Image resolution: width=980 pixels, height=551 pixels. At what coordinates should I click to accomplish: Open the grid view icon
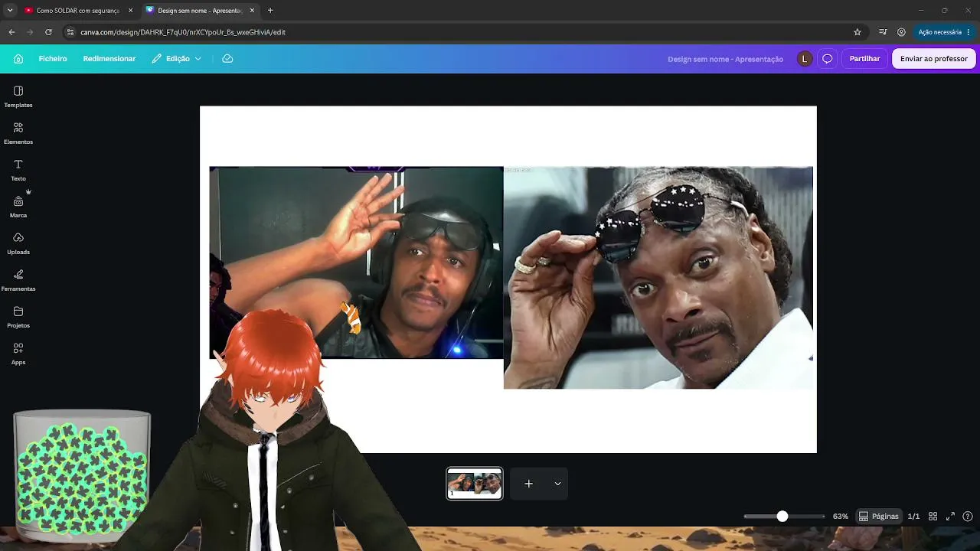[x=933, y=517]
